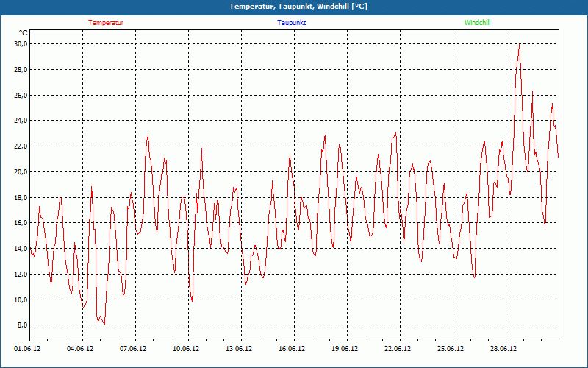Click the 20,0 y-axis value
The width and height of the screenshot is (588, 368).
21,171
